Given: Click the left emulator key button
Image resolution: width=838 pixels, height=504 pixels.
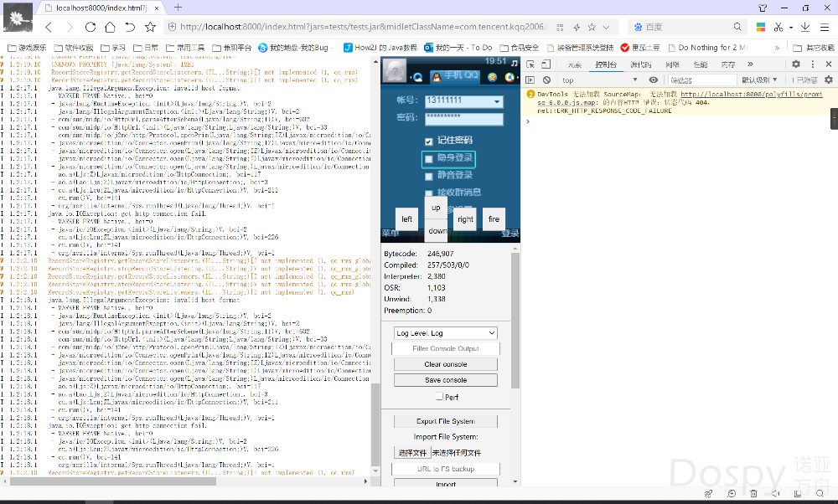Looking at the screenshot, I should [x=406, y=219].
